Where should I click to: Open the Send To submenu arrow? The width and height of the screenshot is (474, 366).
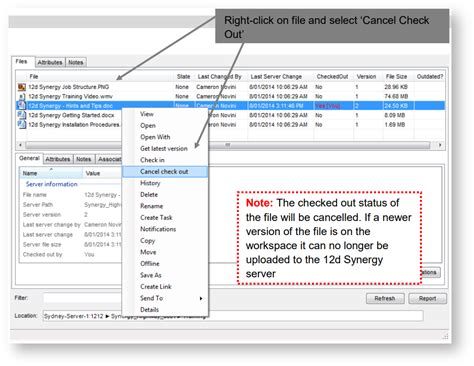[201, 298]
